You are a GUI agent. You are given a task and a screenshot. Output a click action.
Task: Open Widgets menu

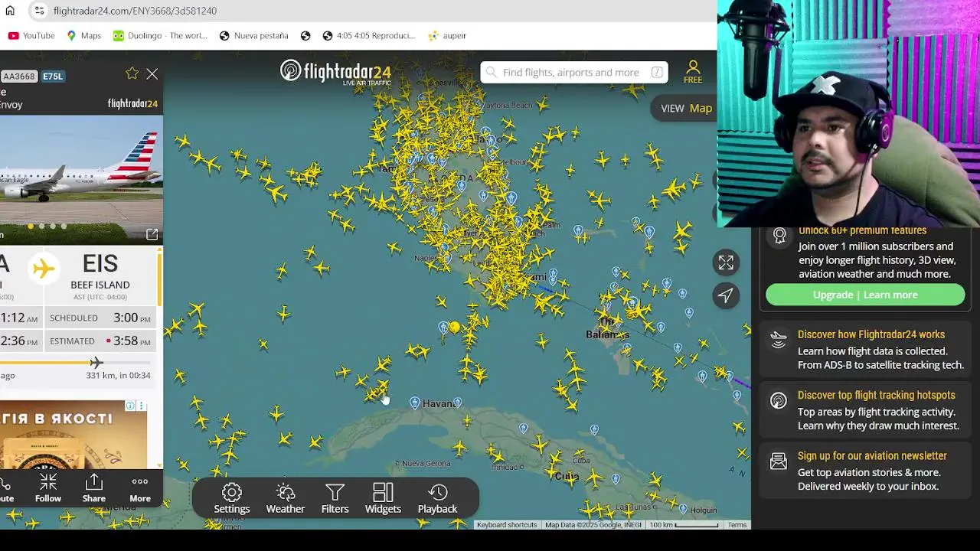(383, 498)
